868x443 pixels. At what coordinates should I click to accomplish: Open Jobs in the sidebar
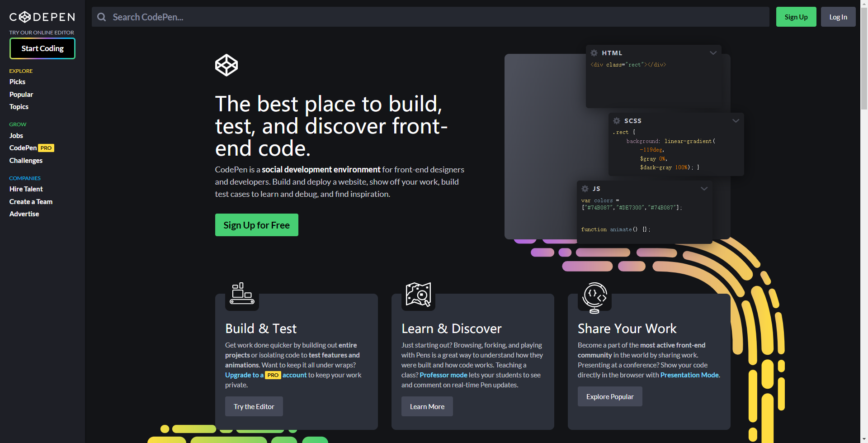[x=16, y=136]
